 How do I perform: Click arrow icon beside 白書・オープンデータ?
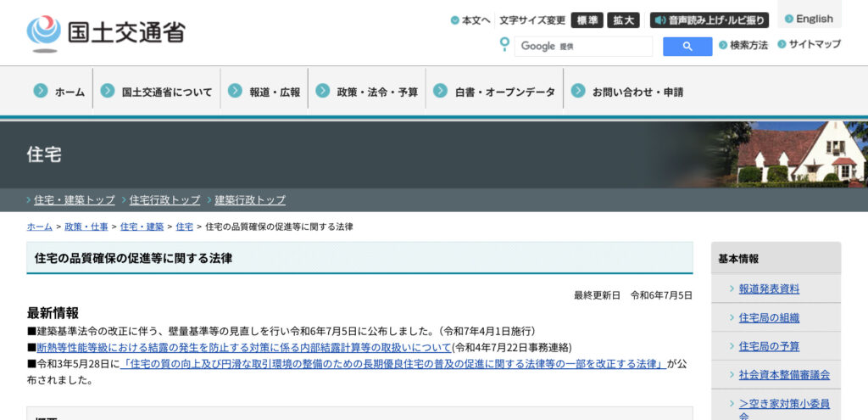(441, 91)
